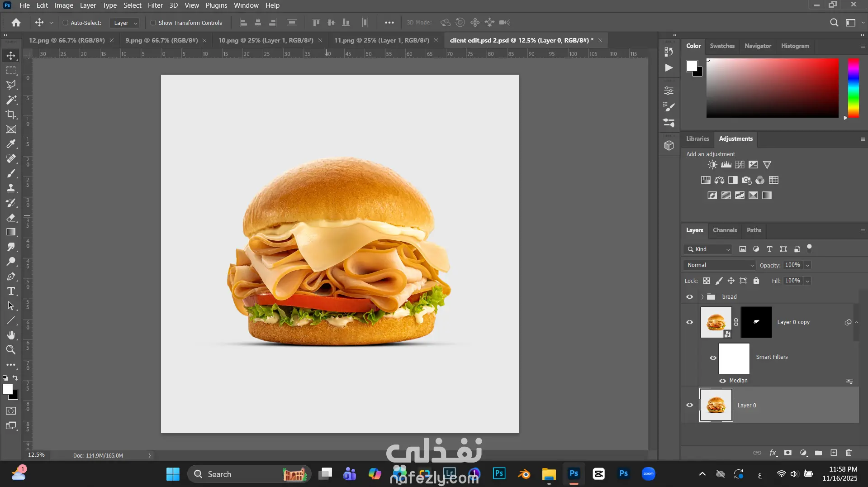
Task: Hide Layer 0 with eye icon
Action: [x=689, y=405]
